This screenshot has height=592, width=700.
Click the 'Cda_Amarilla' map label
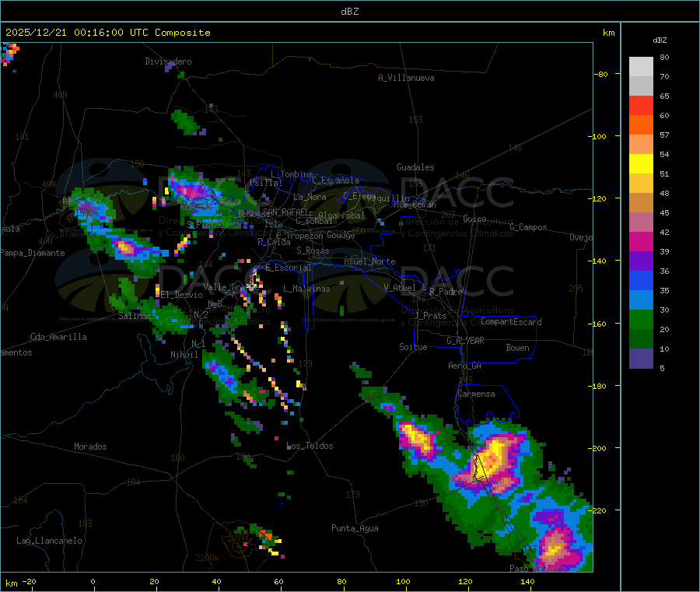click(58, 337)
